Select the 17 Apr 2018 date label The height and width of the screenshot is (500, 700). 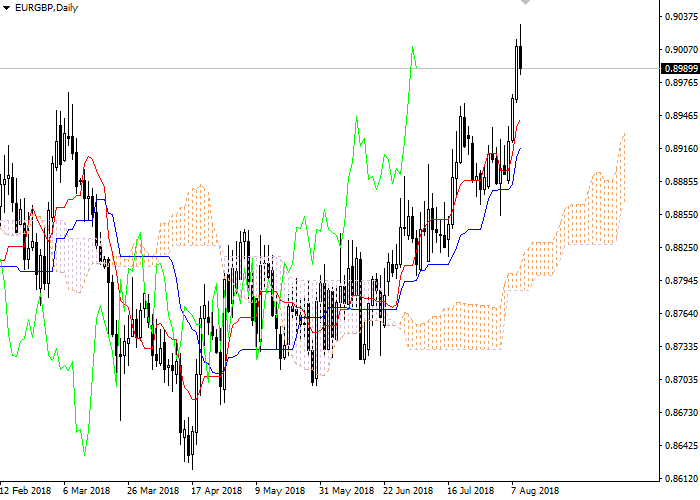pos(217,491)
